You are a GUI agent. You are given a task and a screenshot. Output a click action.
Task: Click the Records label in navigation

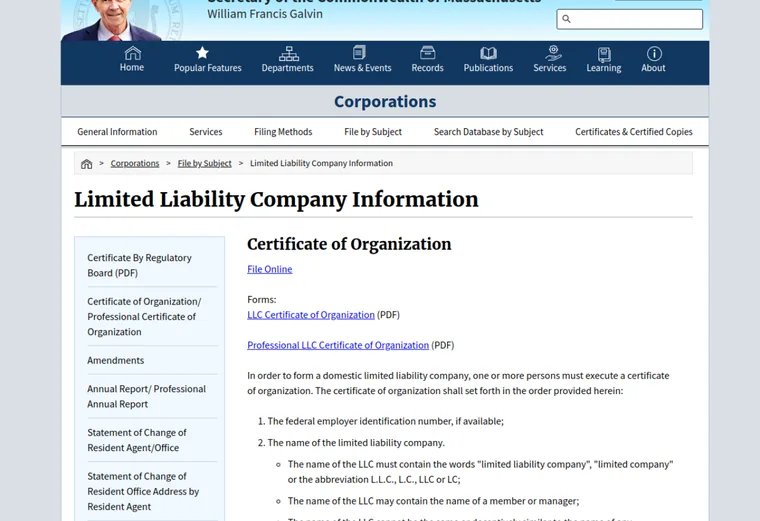(428, 68)
